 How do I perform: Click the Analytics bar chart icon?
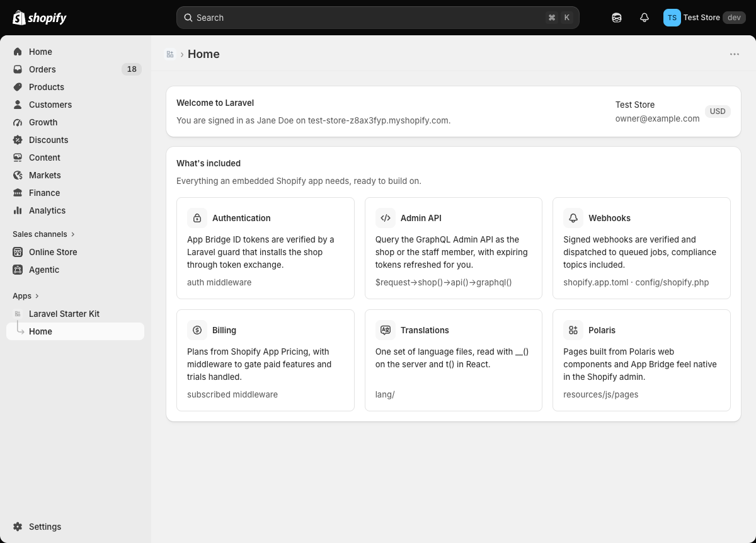[x=18, y=210]
